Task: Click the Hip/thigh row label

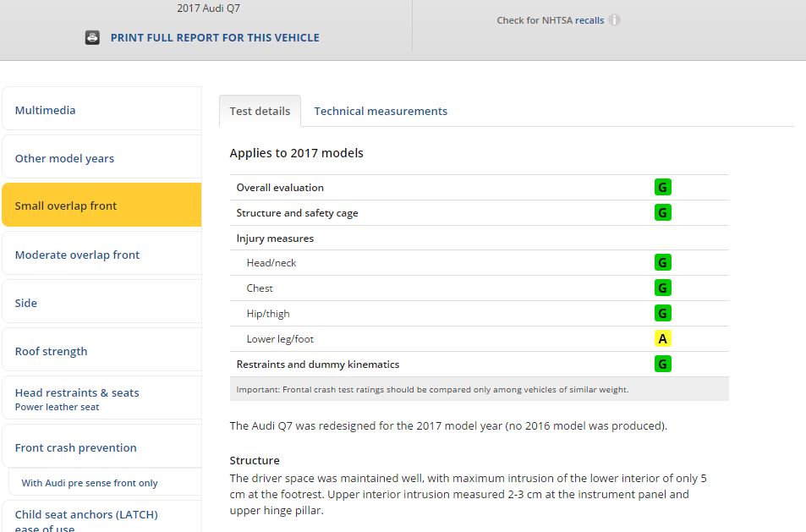Action: click(268, 314)
